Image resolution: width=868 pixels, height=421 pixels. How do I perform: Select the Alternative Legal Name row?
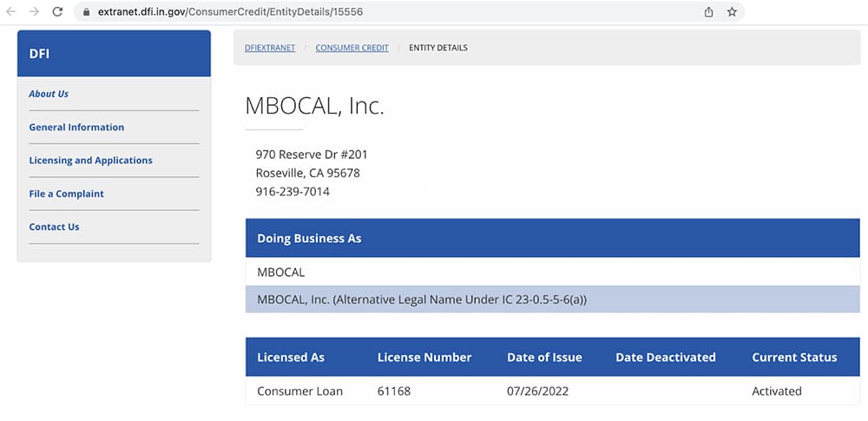552,299
